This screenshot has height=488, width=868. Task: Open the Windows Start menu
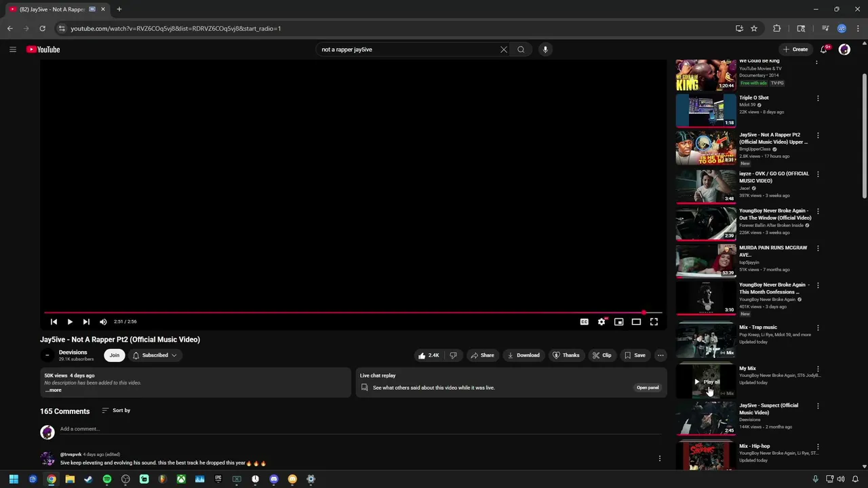click(x=14, y=479)
